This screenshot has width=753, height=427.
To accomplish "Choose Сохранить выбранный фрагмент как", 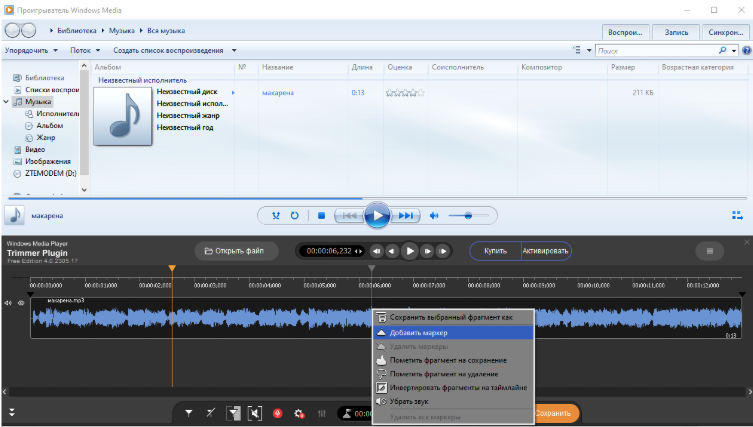I will tap(453, 317).
